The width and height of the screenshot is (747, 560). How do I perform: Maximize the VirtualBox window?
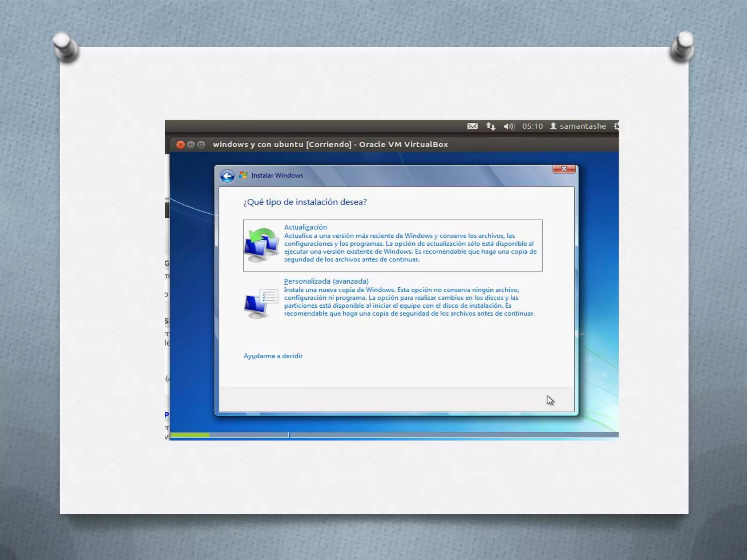click(x=201, y=145)
